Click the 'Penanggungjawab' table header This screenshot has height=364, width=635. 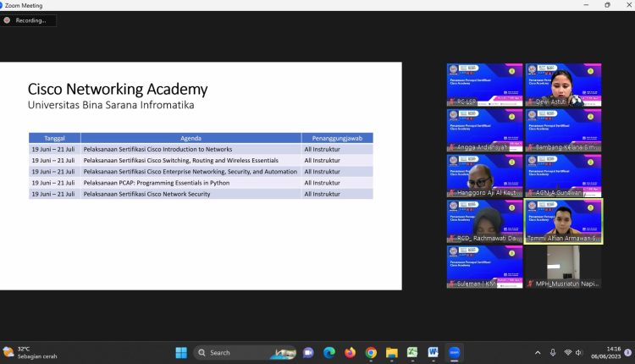[x=337, y=138]
